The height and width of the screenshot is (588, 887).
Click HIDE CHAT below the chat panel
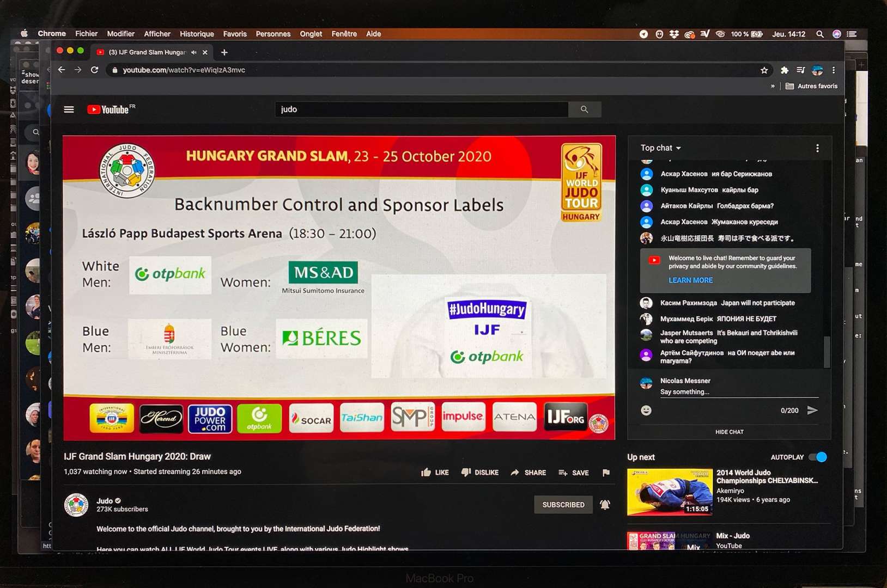729,432
